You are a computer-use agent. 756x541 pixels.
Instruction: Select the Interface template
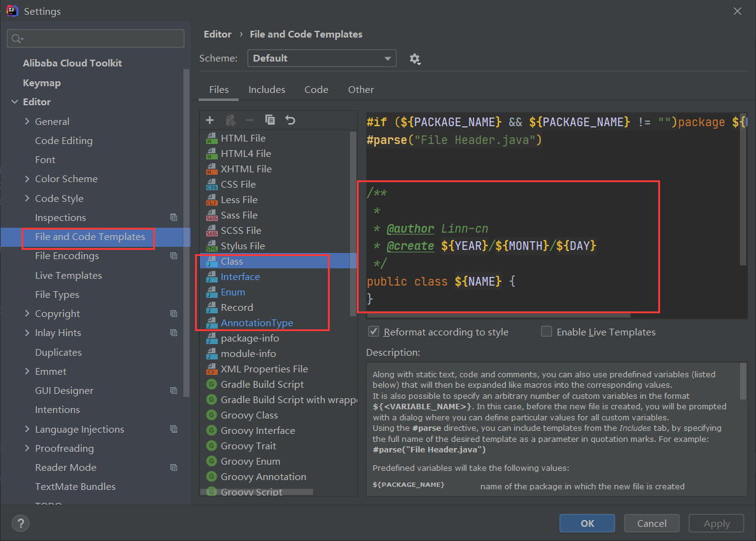point(240,277)
